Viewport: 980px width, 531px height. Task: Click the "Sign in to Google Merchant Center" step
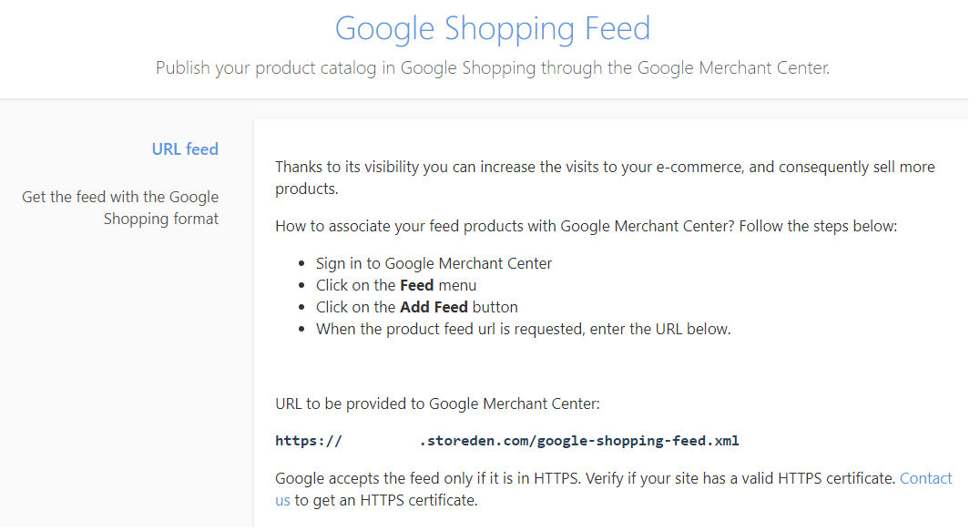434,264
